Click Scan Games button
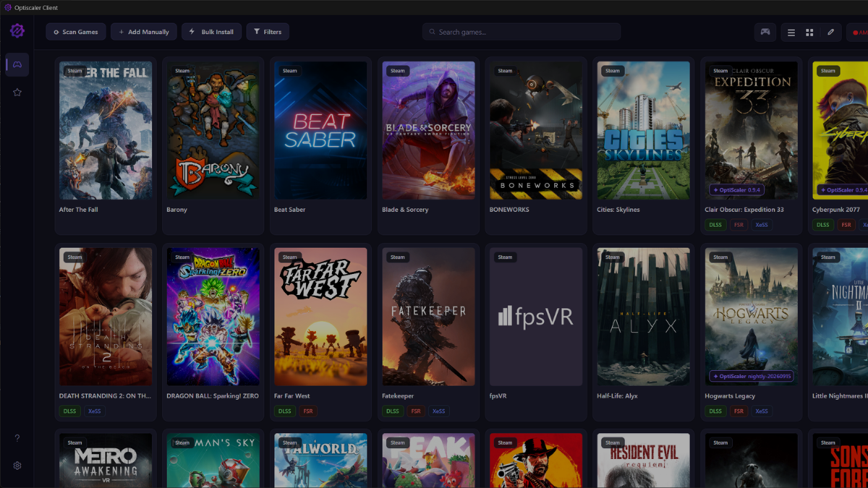The image size is (868, 488). [76, 32]
